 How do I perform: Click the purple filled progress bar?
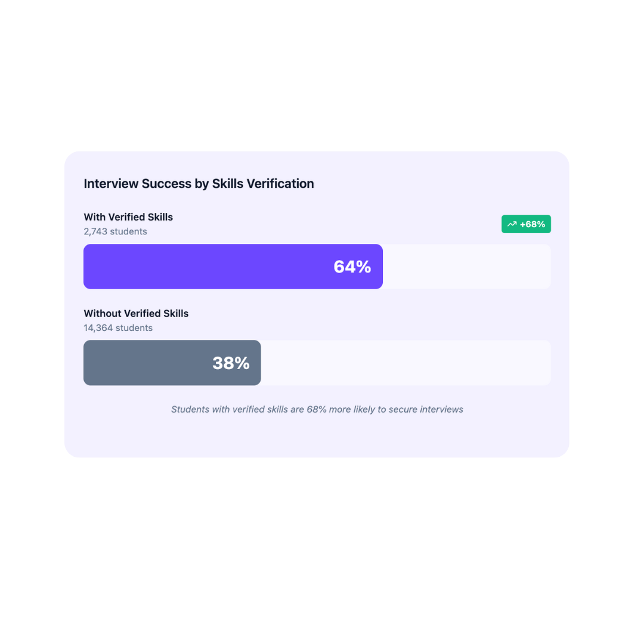pos(203,267)
